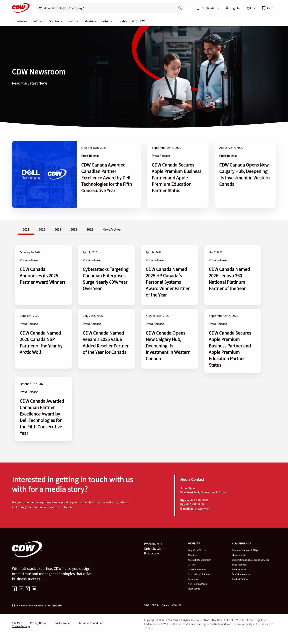This screenshot has height=644, width=288.
Task: Open the Privacy Notice link
Action: (38, 623)
